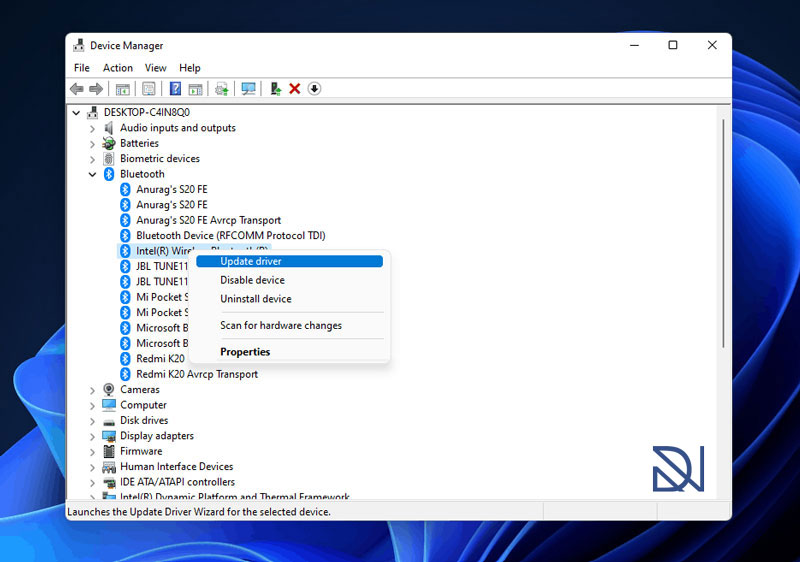Maximize the Device Manager window
The height and width of the screenshot is (562, 800).
click(673, 45)
